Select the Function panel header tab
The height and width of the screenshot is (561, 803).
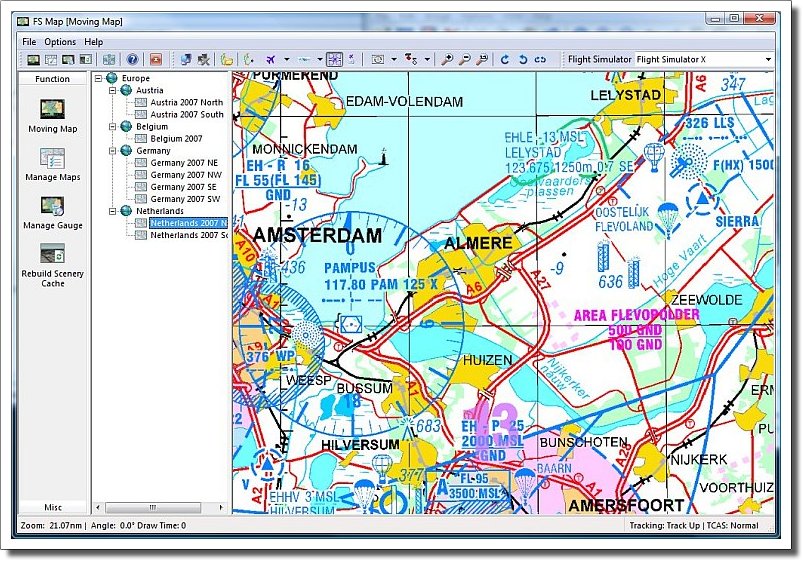pos(52,79)
